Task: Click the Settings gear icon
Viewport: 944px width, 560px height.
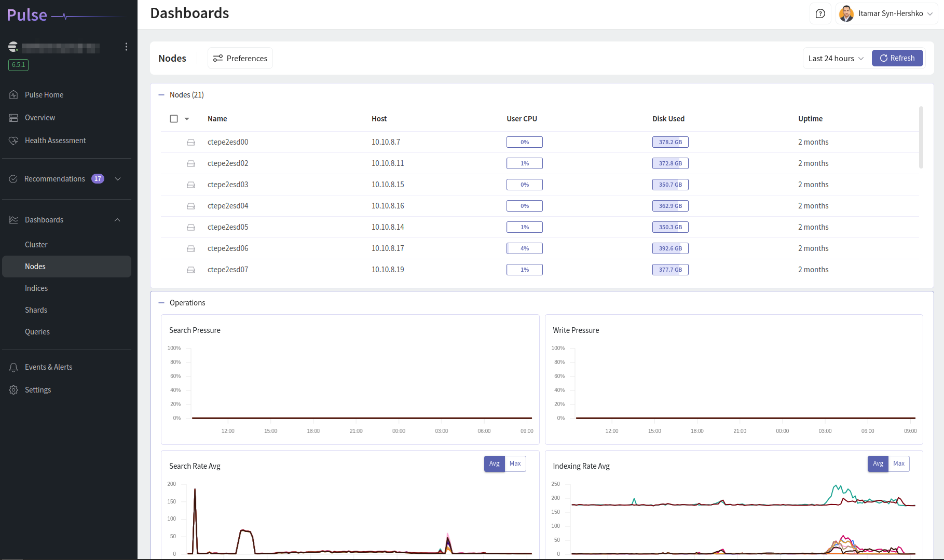Action: (x=13, y=390)
